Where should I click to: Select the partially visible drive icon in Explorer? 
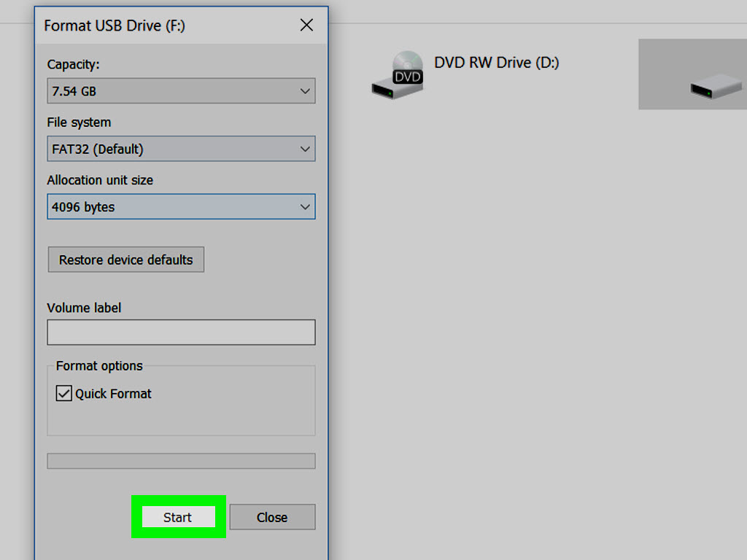(716, 86)
